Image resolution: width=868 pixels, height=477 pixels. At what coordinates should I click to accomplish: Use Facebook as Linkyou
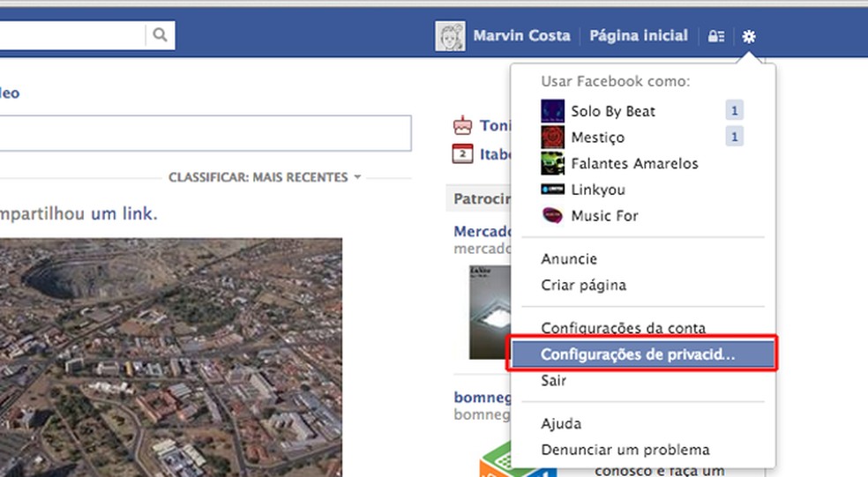coord(598,190)
